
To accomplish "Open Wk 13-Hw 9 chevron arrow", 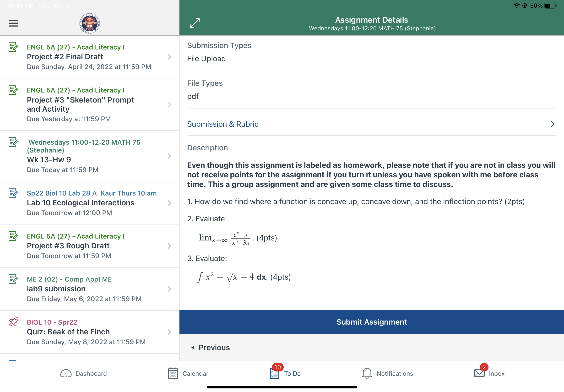I will 169,156.
